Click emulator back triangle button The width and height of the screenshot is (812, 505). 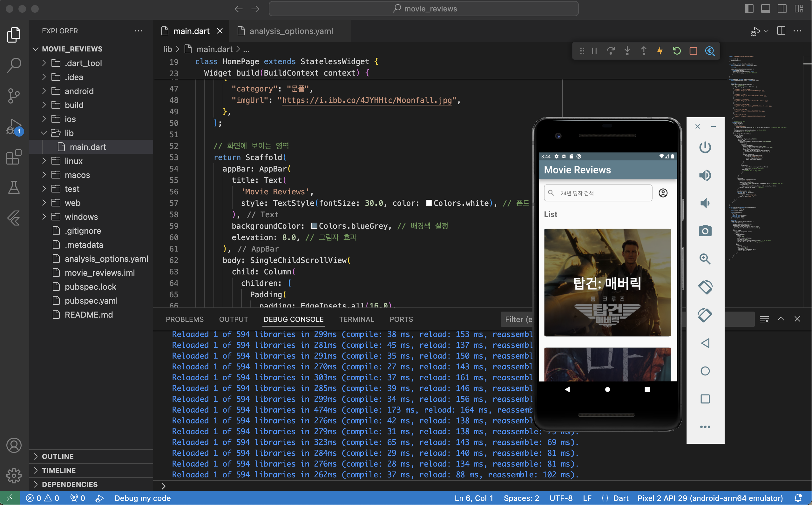(705, 343)
